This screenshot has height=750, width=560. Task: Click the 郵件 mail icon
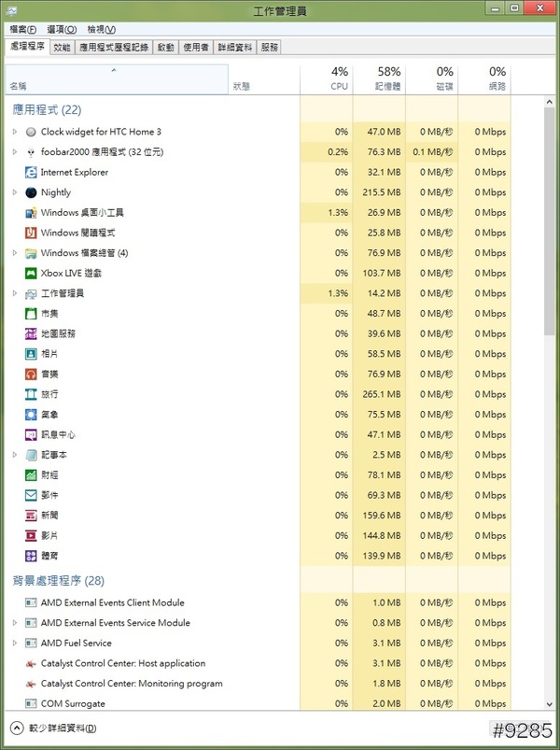31,495
